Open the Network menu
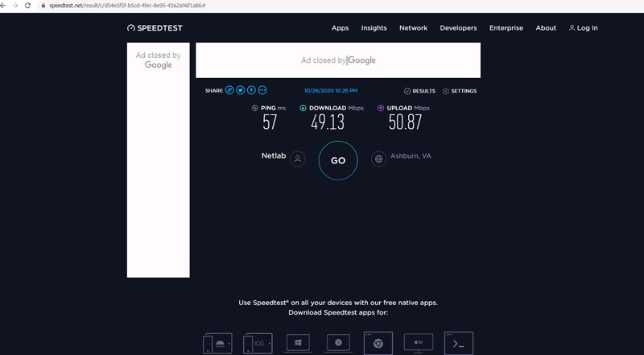644x355 pixels. (413, 28)
